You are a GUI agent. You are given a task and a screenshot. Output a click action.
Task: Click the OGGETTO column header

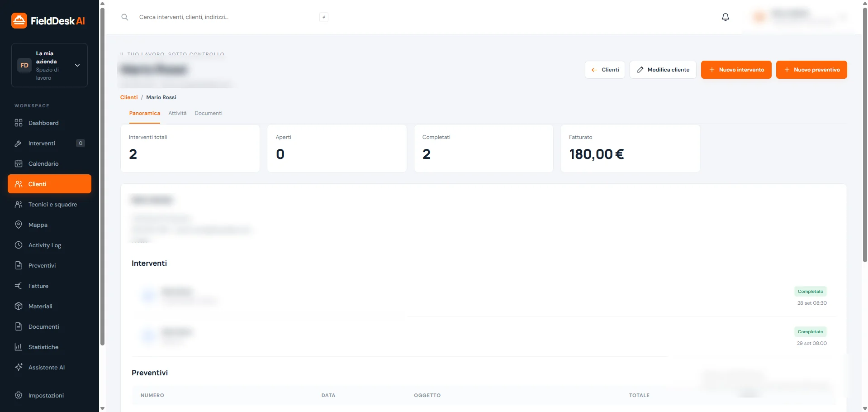[x=427, y=395]
